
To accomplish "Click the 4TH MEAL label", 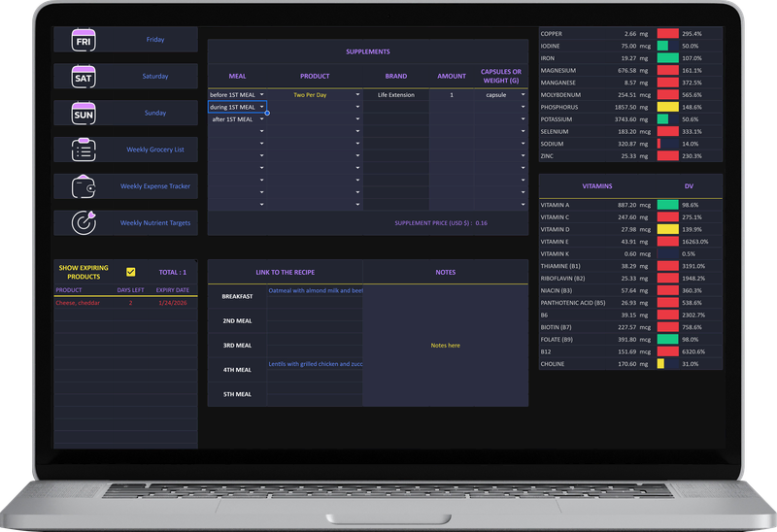I will click(237, 370).
